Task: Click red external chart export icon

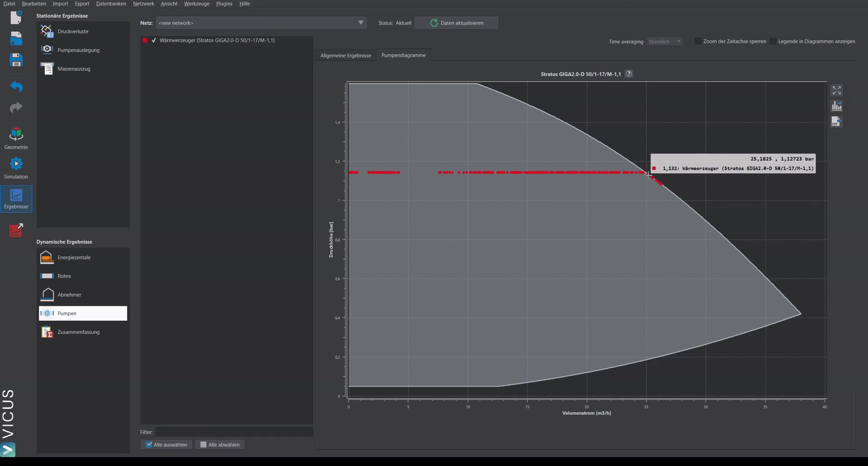Action: [x=16, y=230]
